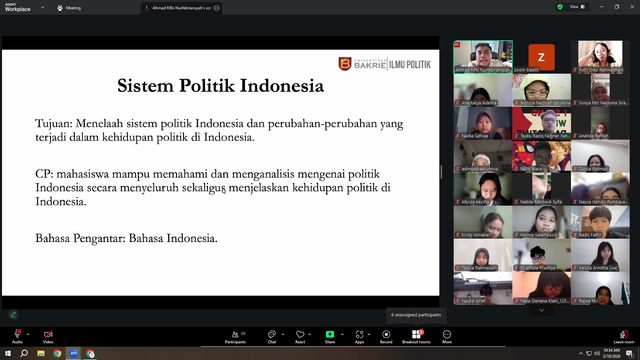Open the Apps icon

[359, 334]
